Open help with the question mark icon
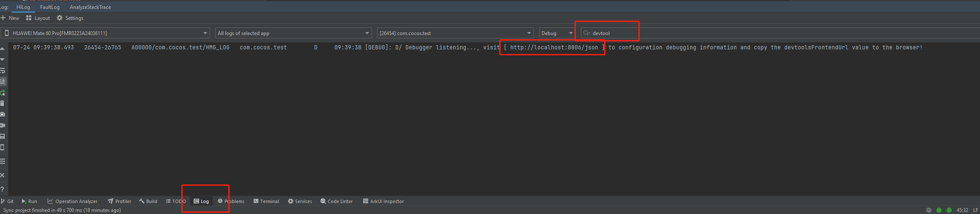 3,189
